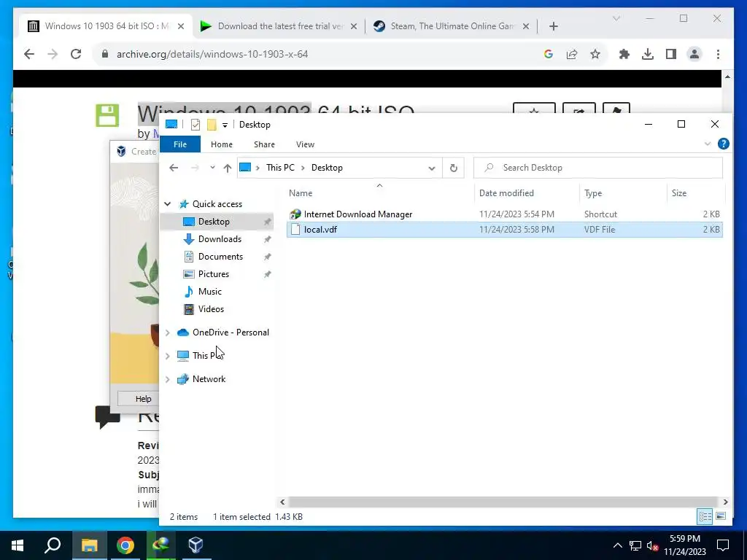Show hidden system tray icons
Image resolution: width=747 pixels, height=560 pixels.
617,545
